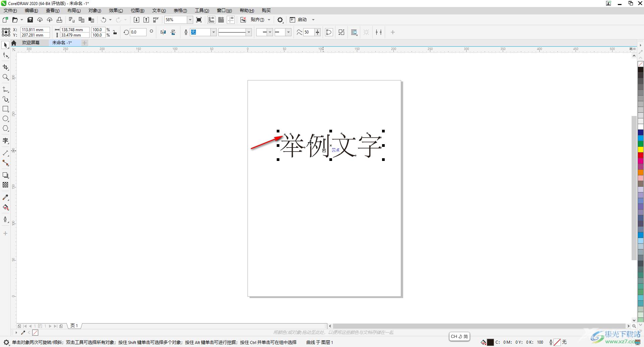
Task: Click the Print icon
Action: 59,20
